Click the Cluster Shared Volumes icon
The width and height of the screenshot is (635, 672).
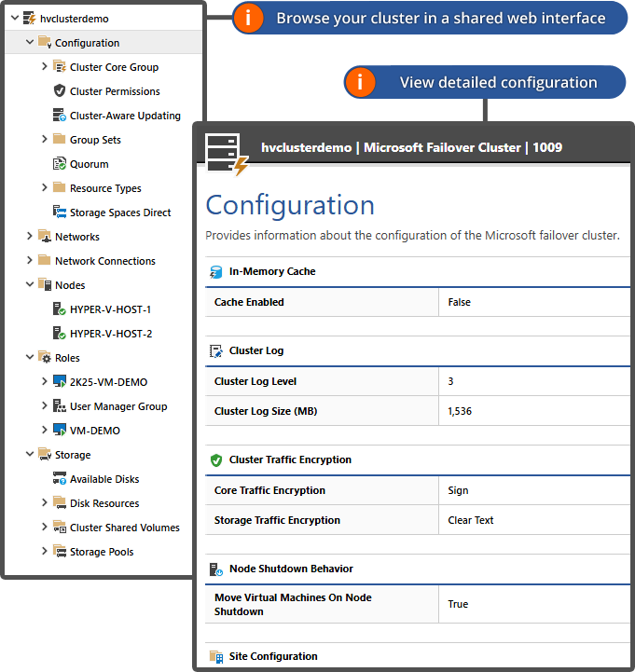[59, 527]
